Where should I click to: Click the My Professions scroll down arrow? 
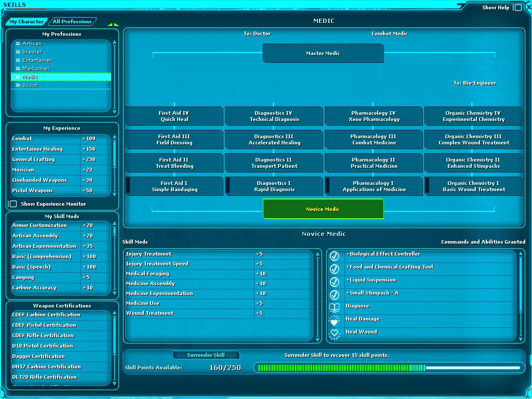click(114, 112)
